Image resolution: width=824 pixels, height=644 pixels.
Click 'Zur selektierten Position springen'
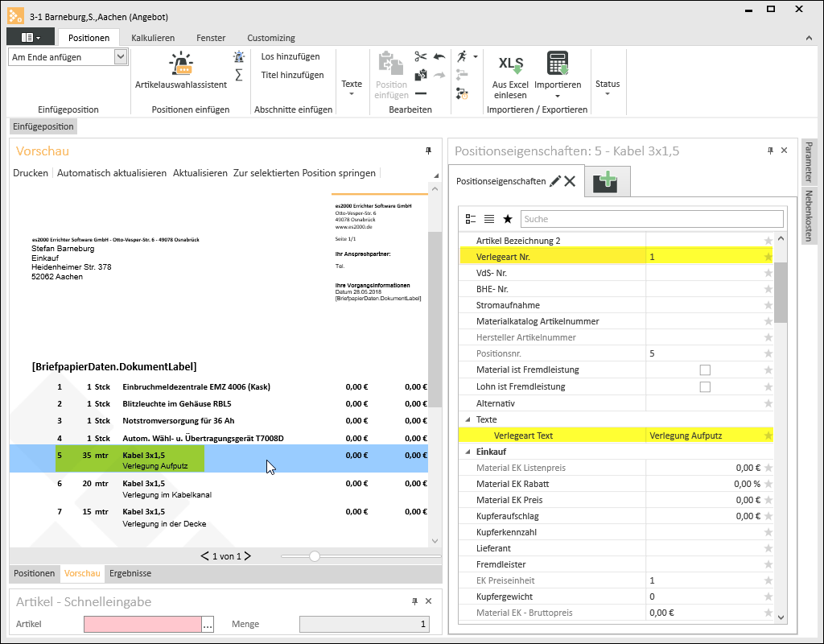pos(304,173)
